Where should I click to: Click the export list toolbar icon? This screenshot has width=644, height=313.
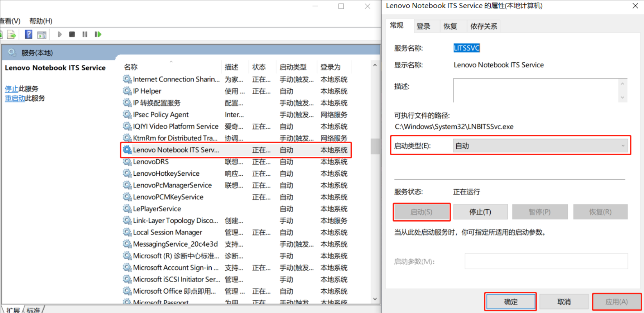point(11,35)
